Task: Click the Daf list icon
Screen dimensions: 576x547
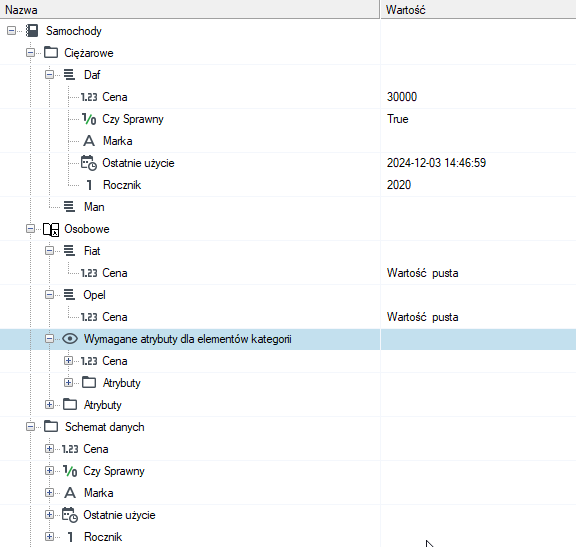Action: [x=69, y=75]
